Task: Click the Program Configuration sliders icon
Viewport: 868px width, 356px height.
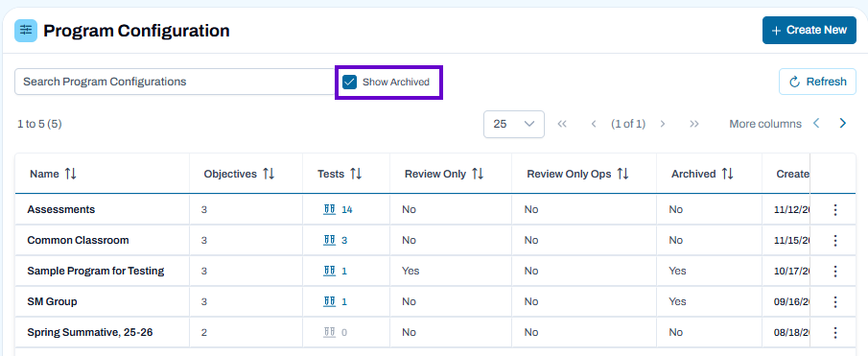Action: tap(26, 31)
